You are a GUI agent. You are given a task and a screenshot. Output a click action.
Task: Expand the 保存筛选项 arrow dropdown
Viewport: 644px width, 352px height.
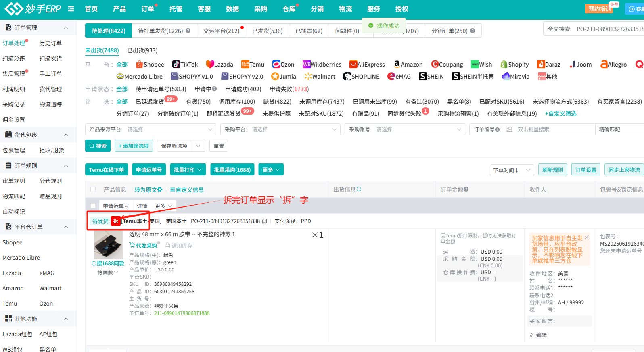[x=198, y=146]
